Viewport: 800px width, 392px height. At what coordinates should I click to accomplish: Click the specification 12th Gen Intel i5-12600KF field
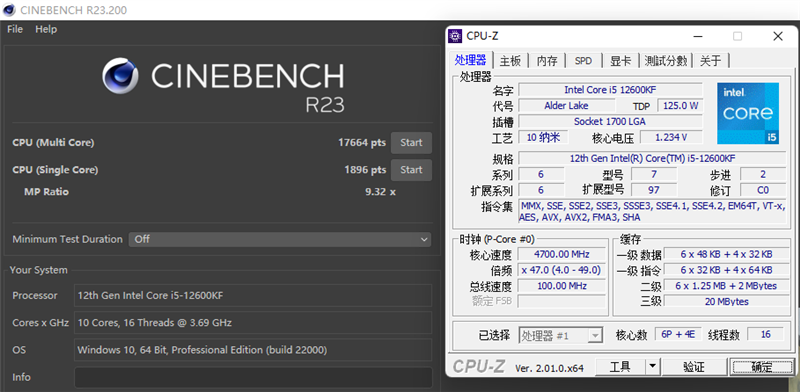652,158
